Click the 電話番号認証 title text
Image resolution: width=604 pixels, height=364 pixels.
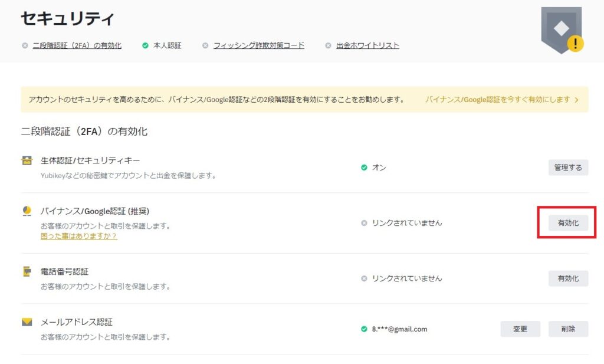64,271
